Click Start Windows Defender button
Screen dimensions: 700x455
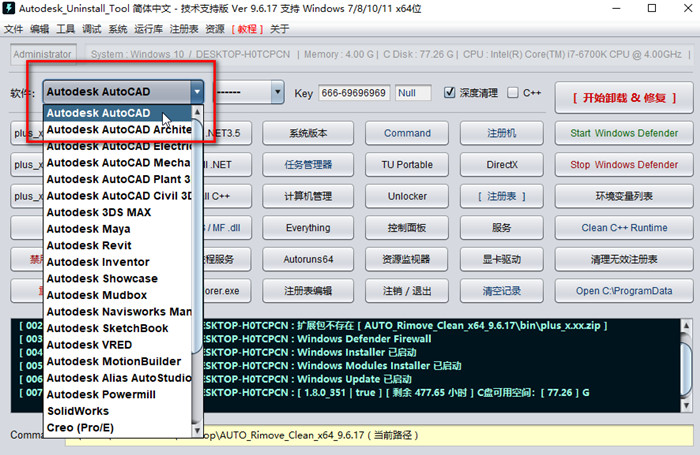coord(624,133)
